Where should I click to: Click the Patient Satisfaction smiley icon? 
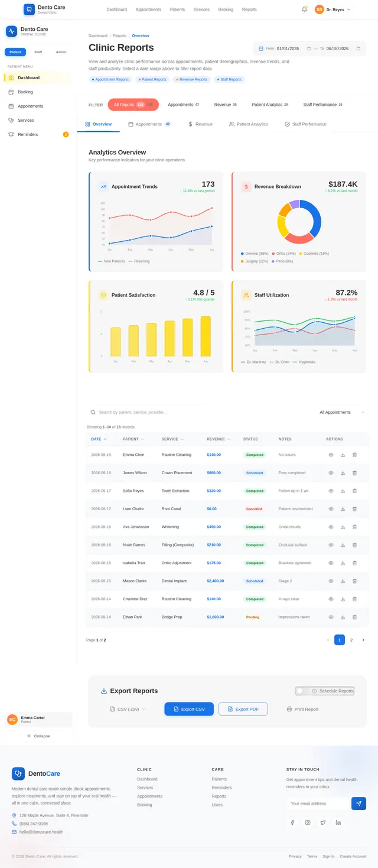[x=103, y=295]
